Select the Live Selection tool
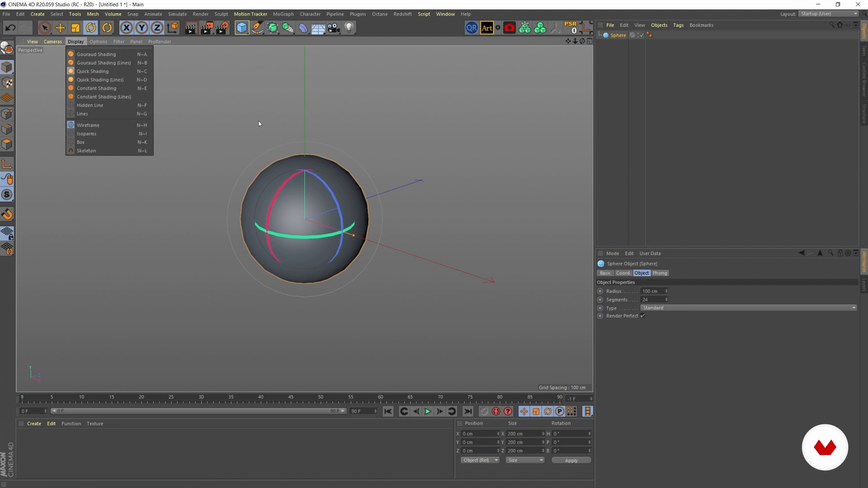Image resolution: width=868 pixels, height=488 pixels. click(x=44, y=28)
